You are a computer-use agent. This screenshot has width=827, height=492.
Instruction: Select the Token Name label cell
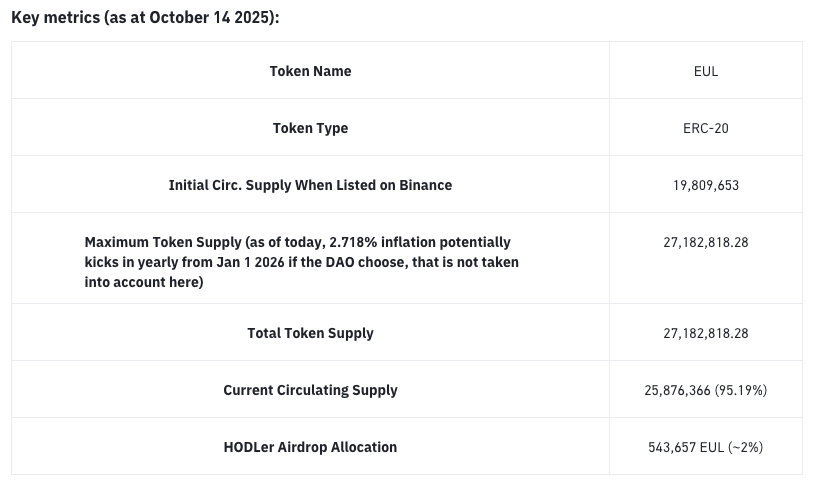(x=310, y=71)
